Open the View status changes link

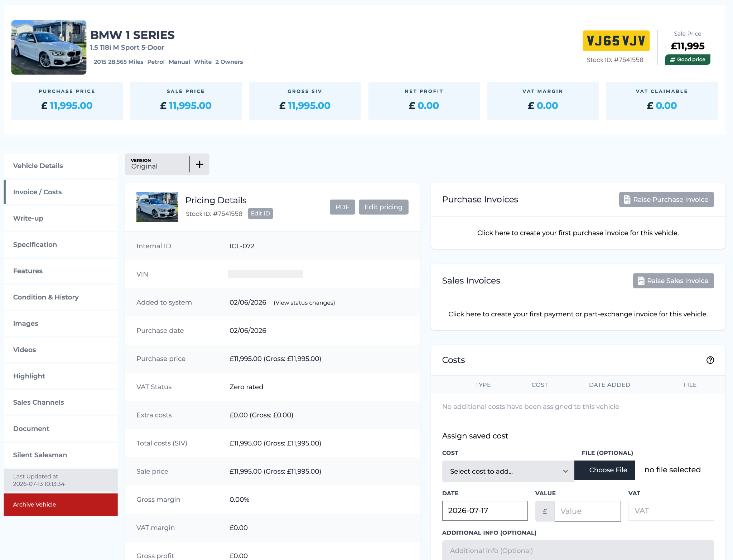point(304,303)
